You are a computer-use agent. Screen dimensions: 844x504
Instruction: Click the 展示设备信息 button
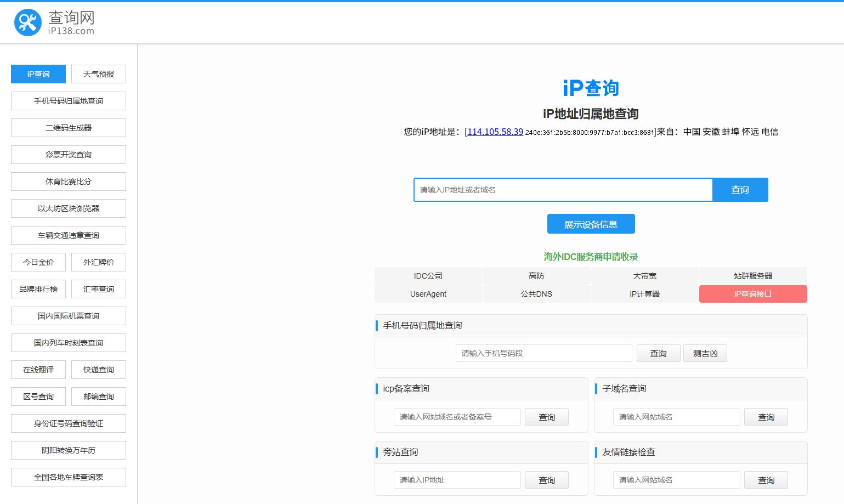[591, 224]
